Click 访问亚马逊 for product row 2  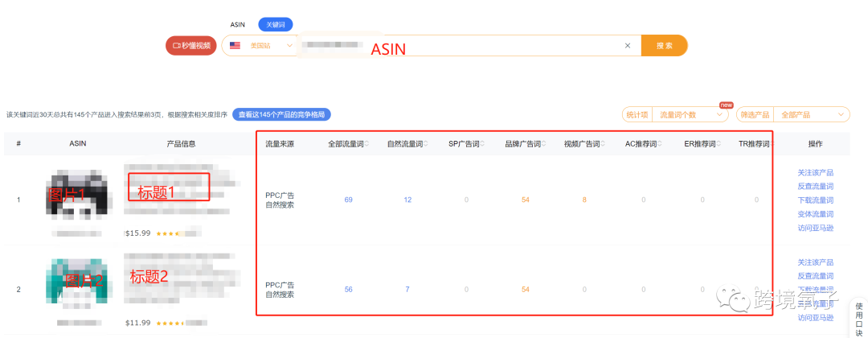816,318
